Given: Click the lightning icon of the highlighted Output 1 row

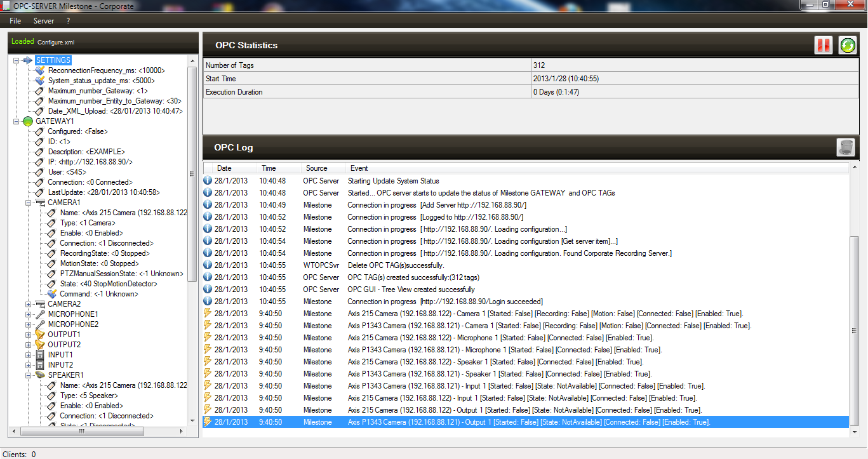Looking at the screenshot, I should (208, 422).
